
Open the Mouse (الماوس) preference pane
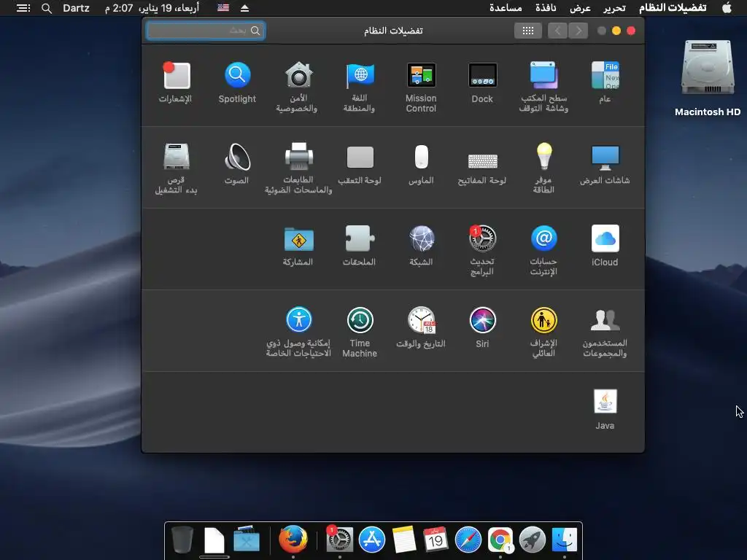click(421, 163)
